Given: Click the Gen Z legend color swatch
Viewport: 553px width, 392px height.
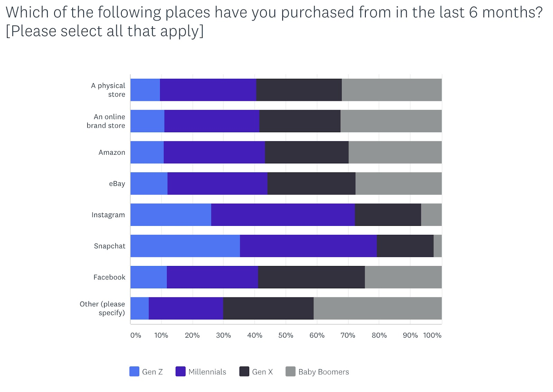Looking at the screenshot, I should click(x=134, y=371).
